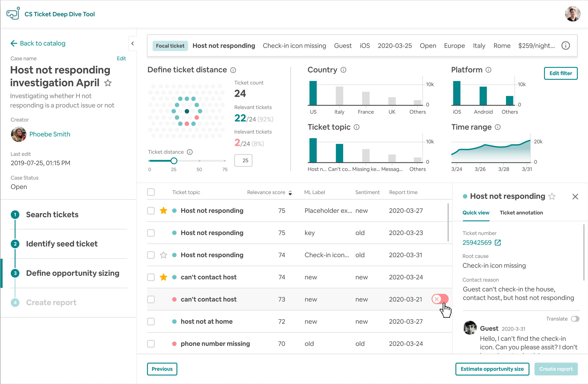Open external link icon for ticket 25942569
The height and width of the screenshot is (384, 588).
pyautogui.click(x=498, y=242)
